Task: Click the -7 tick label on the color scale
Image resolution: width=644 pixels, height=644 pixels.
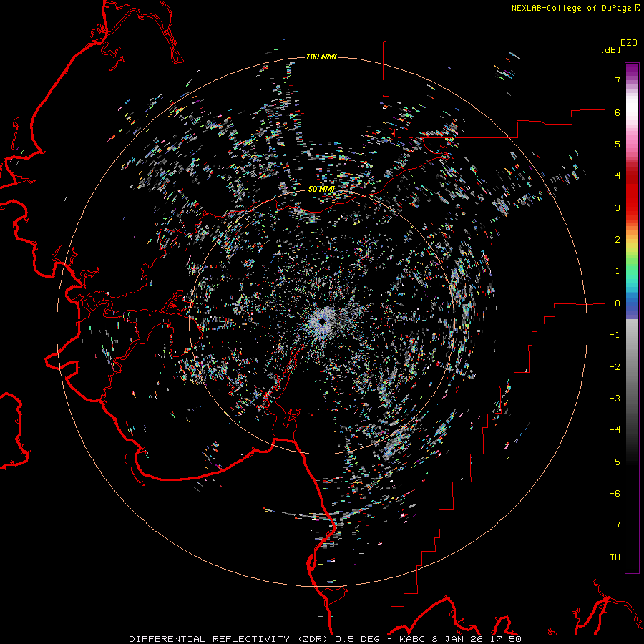Action: [x=615, y=525]
